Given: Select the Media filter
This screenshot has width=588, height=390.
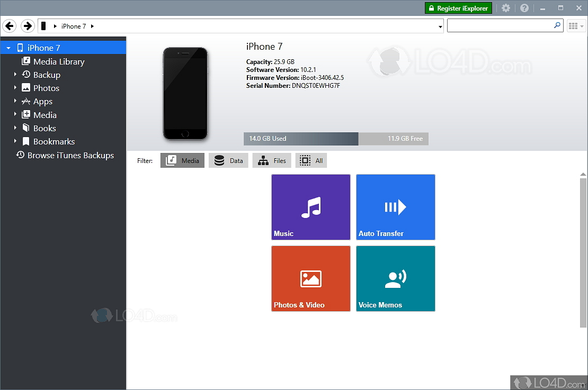Looking at the screenshot, I should [x=182, y=161].
